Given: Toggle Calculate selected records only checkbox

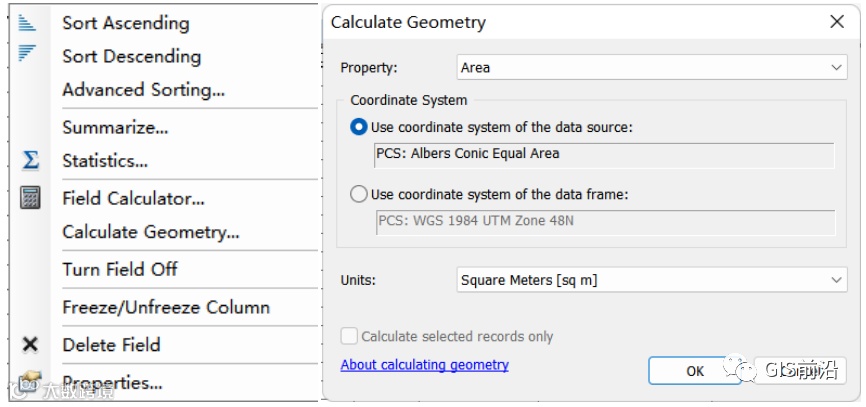Looking at the screenshot, I should (349, 337).
